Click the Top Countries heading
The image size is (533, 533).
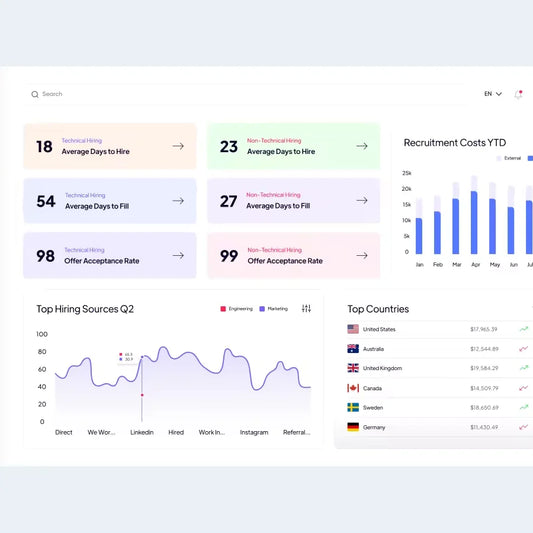pos(378,309)
